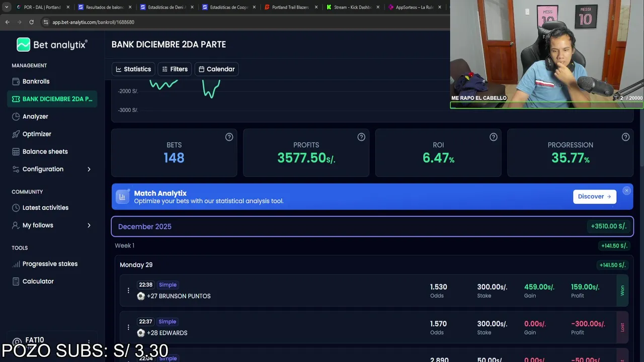The height and width of the screenshot is (362, 644).
Task: Open options menu for BRUNSON PUNTOS bet
Action: [128, 291]
